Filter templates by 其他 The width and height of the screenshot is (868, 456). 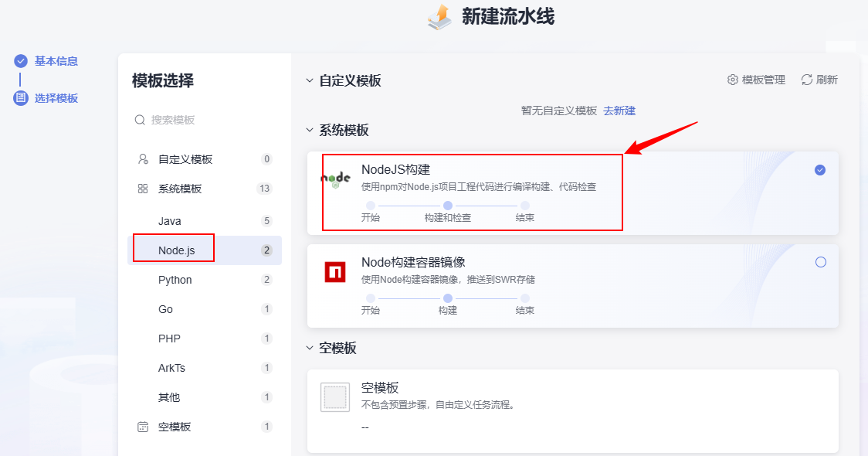[205, 397]
